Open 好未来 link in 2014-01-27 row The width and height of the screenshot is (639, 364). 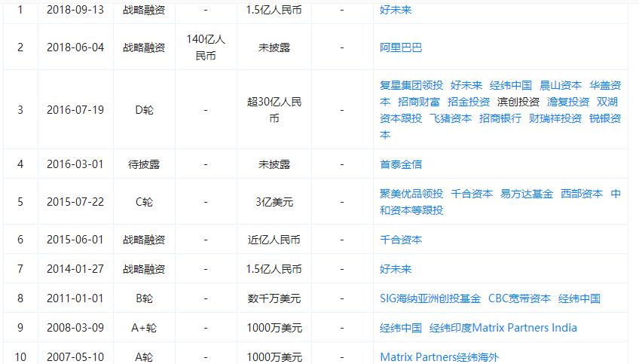396,269
